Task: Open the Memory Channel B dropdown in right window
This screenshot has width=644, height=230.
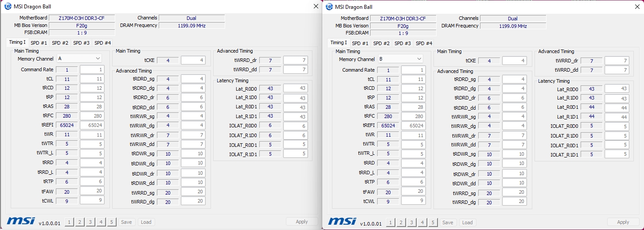Action: click(400, 59)
